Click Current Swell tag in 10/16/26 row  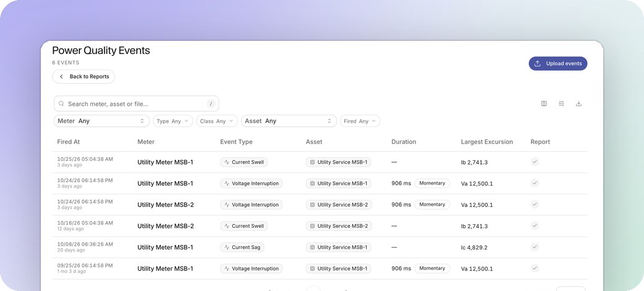(x=244, y=226)
